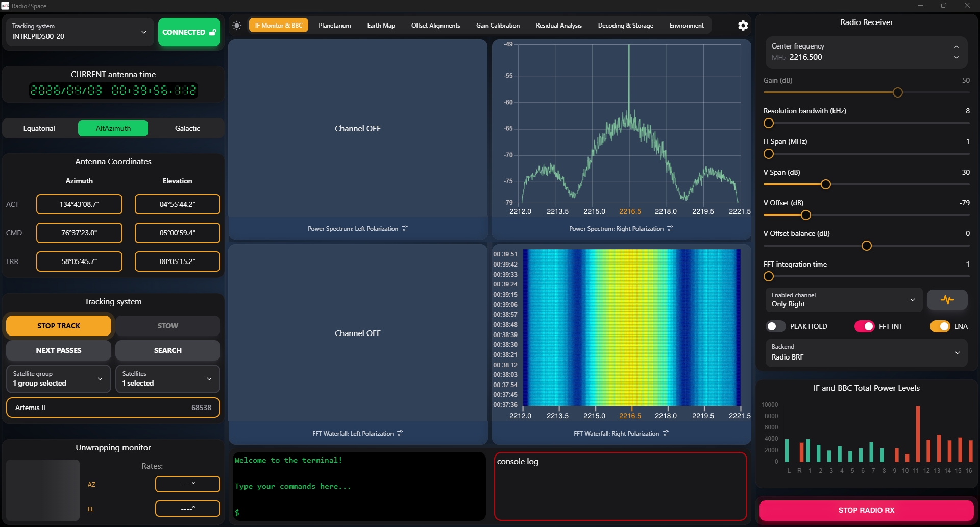
Task: Switch to the Planetarium tab
Action: pyautogui.click(x=334, y=26)
